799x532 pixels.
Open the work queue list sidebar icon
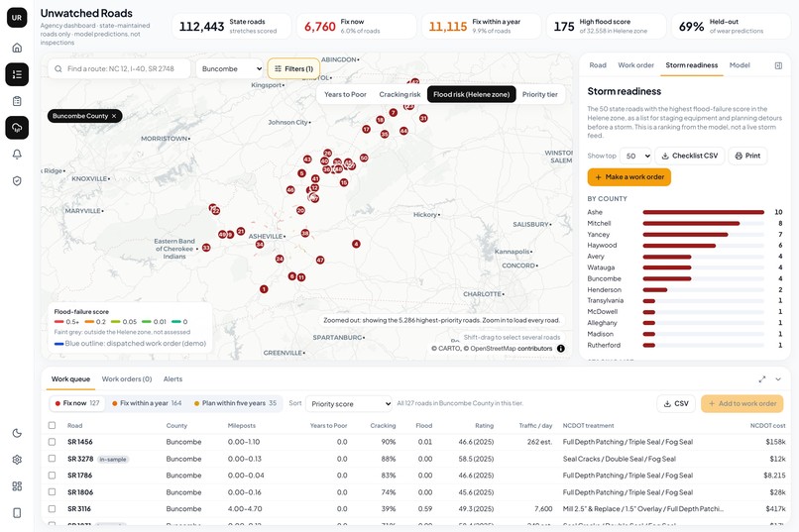(x=17, y=74)
